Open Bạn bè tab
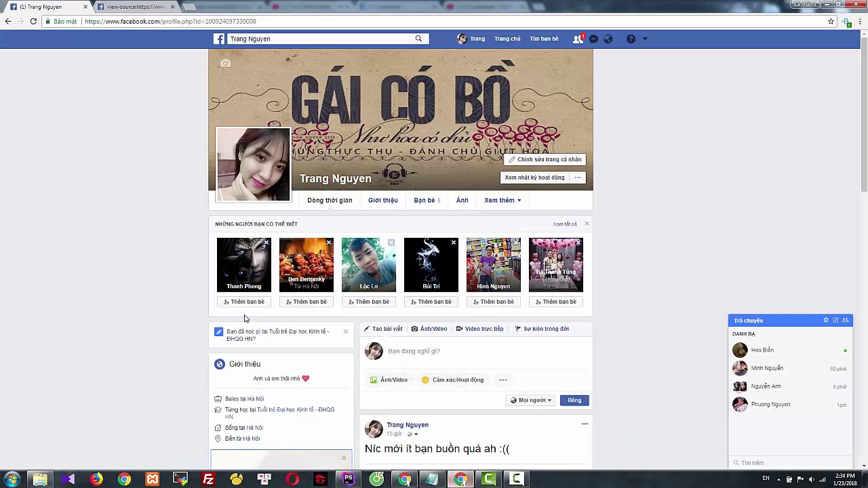868x488 pixels. click(x=427, y=200)
